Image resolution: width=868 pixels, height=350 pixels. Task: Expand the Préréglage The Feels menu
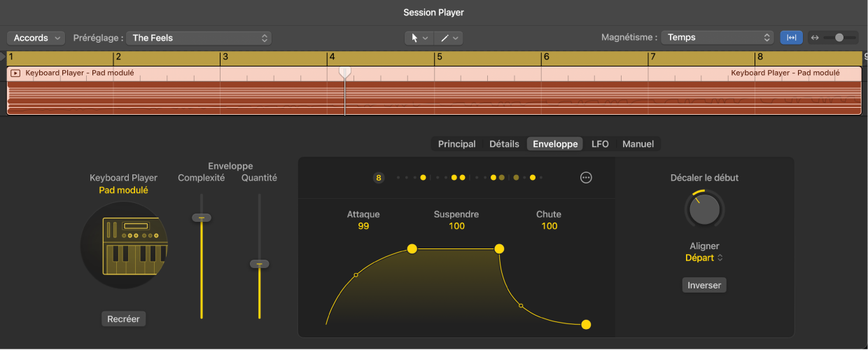(x=200, y=38)
